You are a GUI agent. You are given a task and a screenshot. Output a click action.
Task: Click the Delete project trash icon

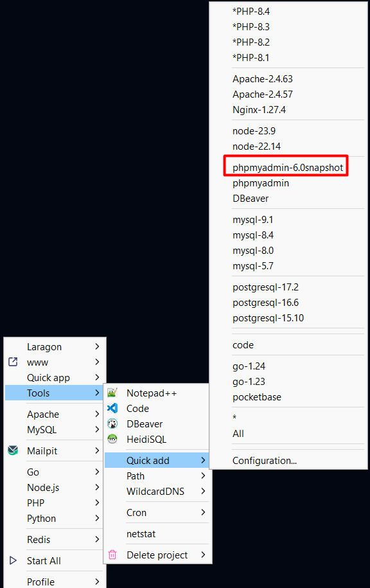pyautogui.click(x=113, y=554)
